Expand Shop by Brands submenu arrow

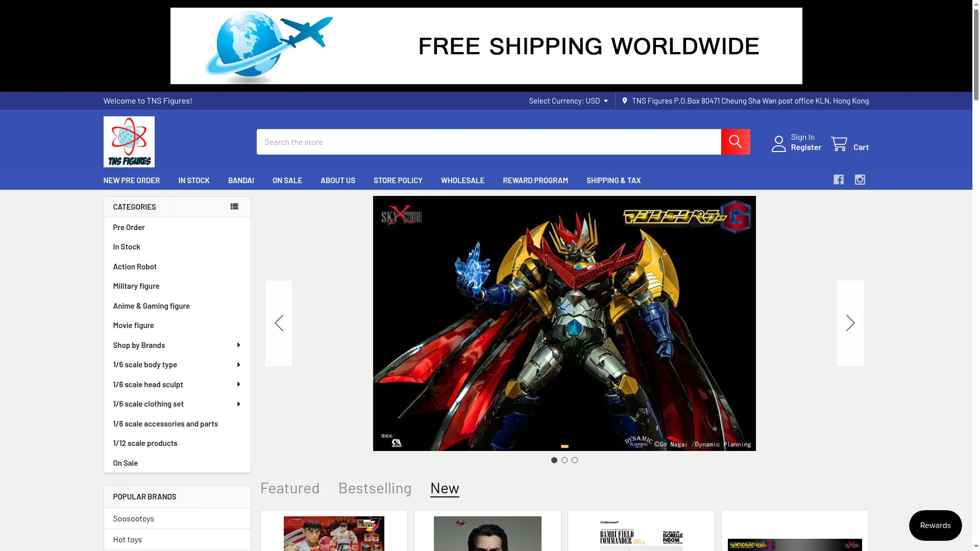(238, 345)
